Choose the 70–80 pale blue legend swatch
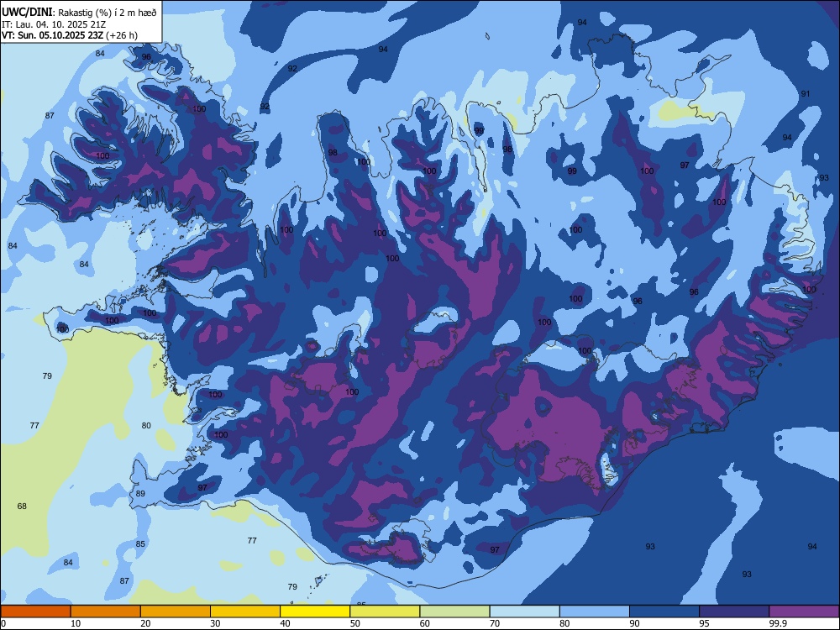The width and height of the screenshot is (840, 630). point(525,612)
